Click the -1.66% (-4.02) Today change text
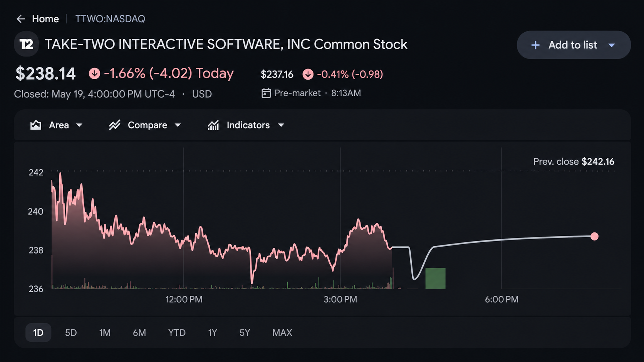 click(x=169, y=73)
